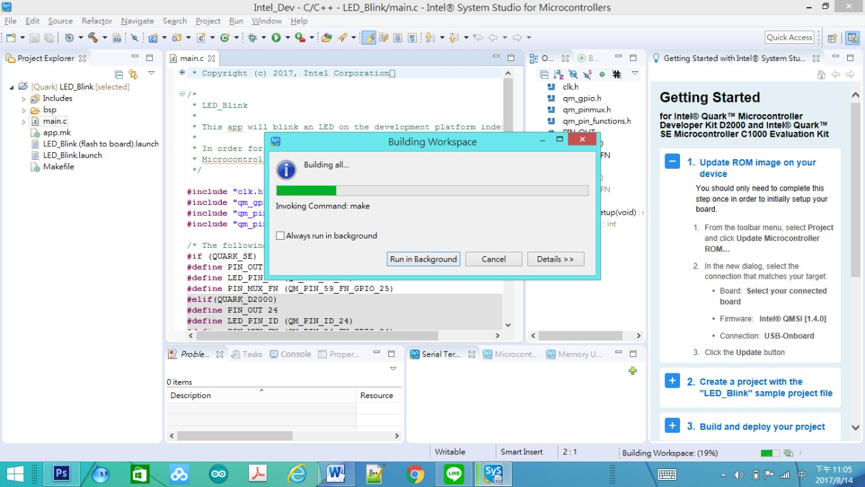Open the Project menu
Viewport: 865px width, 487px height.
[x=207, y=21]
